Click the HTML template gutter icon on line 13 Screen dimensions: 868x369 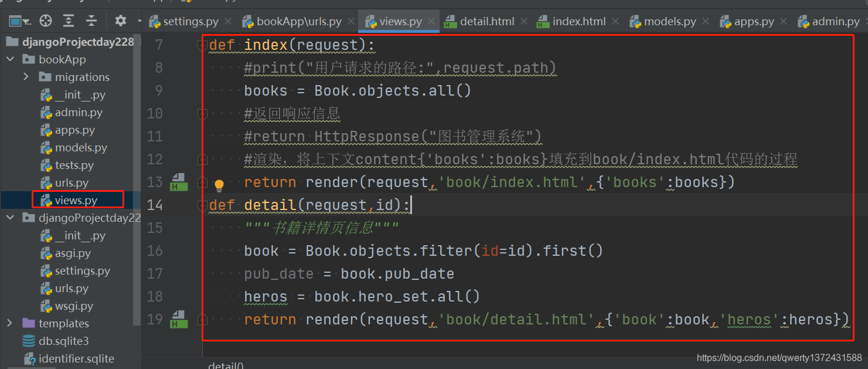tap(179, 182)
